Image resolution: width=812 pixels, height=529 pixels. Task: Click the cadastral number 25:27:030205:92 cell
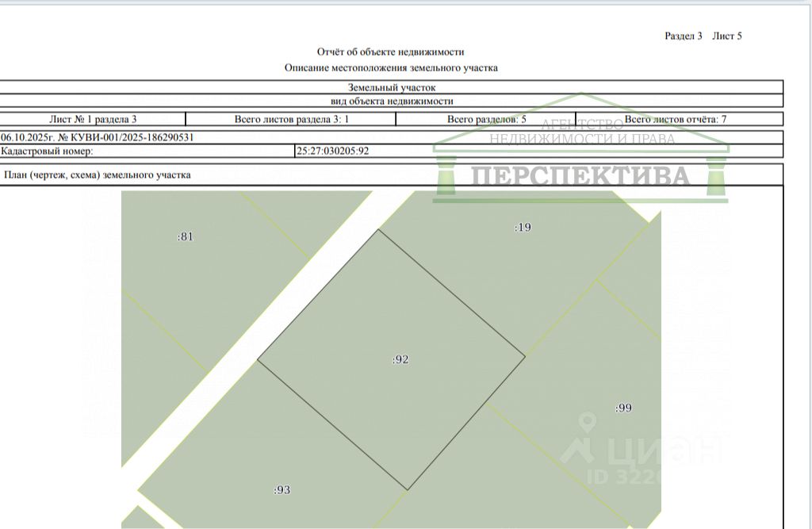pos(538,151)
